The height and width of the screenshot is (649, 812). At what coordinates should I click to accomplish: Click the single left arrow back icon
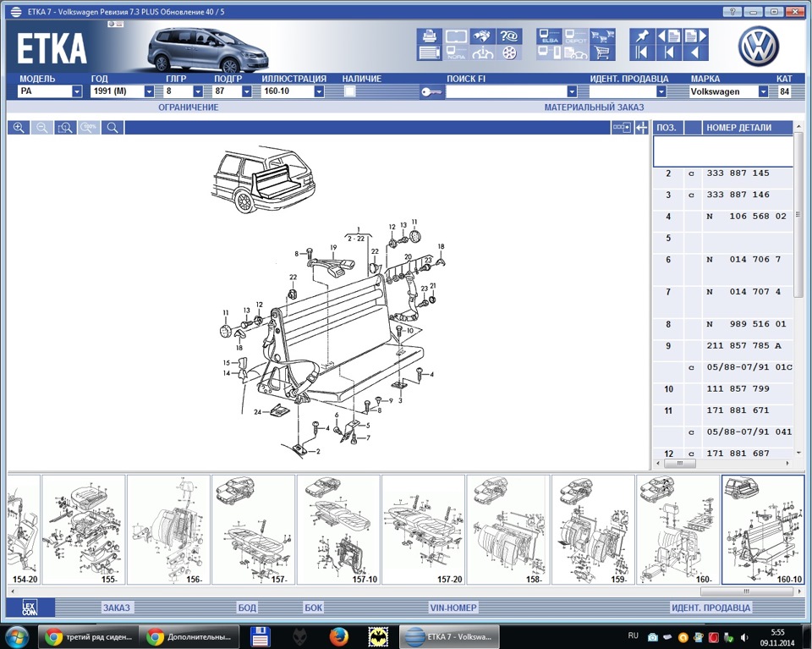click(695, 52)
